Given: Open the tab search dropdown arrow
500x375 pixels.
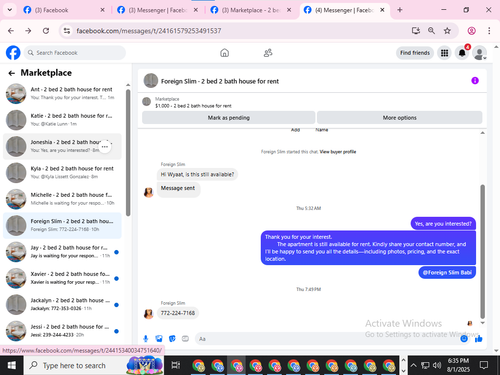Looking at the screenshot, I should (x=10, y=10).
